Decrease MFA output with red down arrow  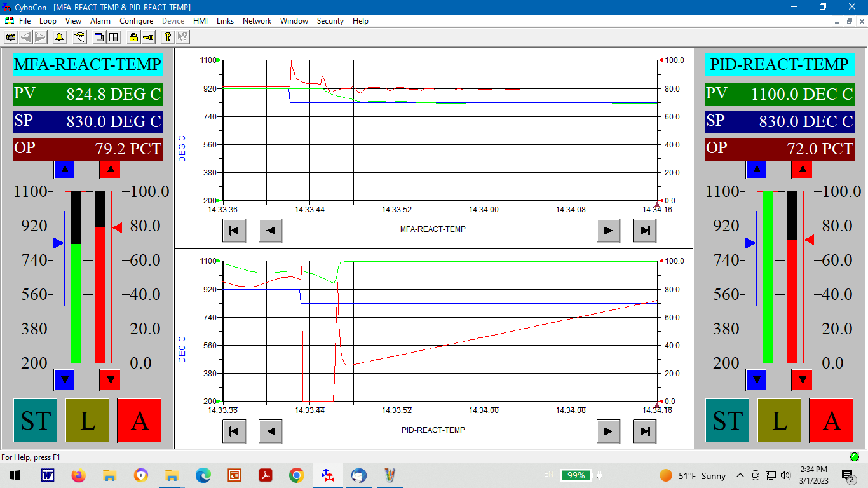110,379
